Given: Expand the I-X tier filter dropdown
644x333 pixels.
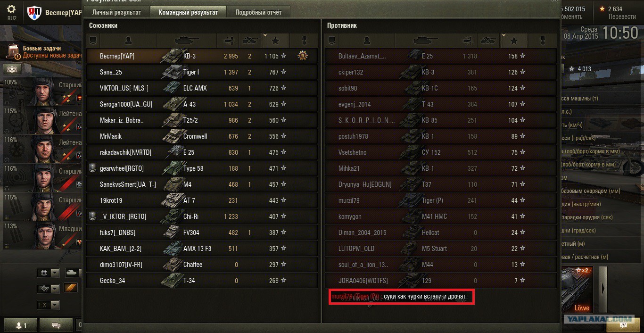Looking at the screenshot, I should pyautogui.click(x=49, y=305).
